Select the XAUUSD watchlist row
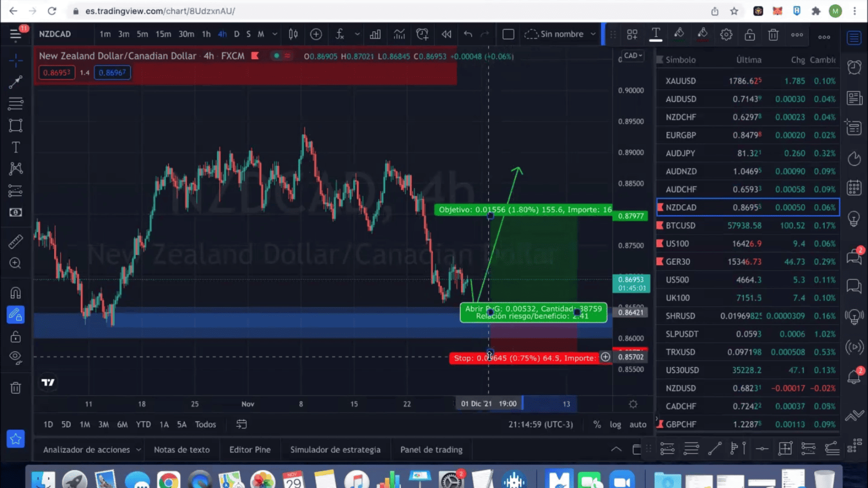The image size is (868, 488). [748, 81]
